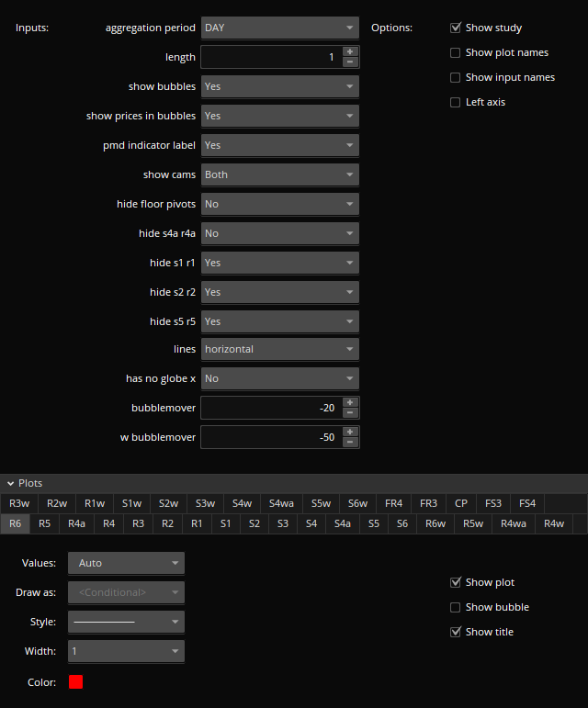The image size is (588, 708).
Task: Turn on the Left axis checkbox
Action: tap(456, 103)
